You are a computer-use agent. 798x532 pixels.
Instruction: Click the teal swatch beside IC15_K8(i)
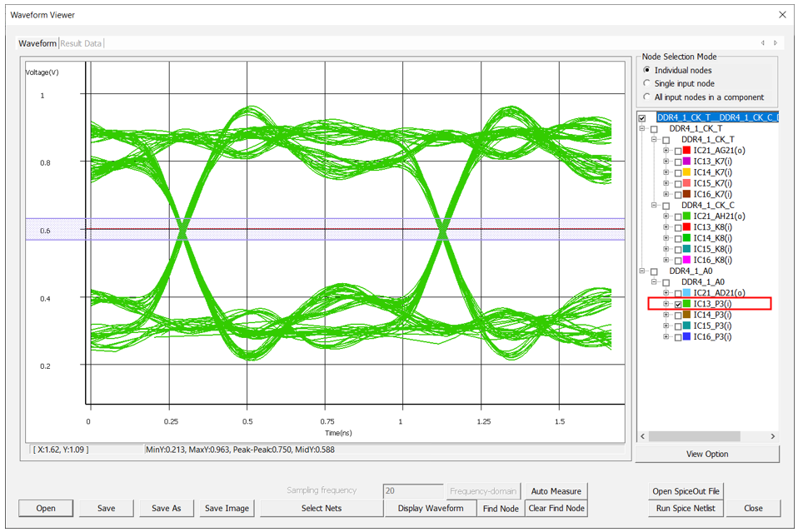(687, 249)
